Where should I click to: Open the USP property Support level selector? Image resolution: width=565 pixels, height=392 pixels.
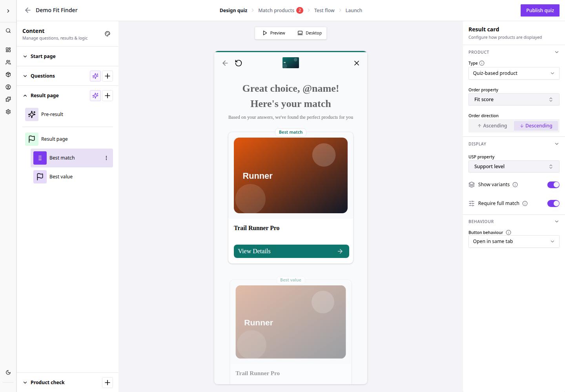514,167
